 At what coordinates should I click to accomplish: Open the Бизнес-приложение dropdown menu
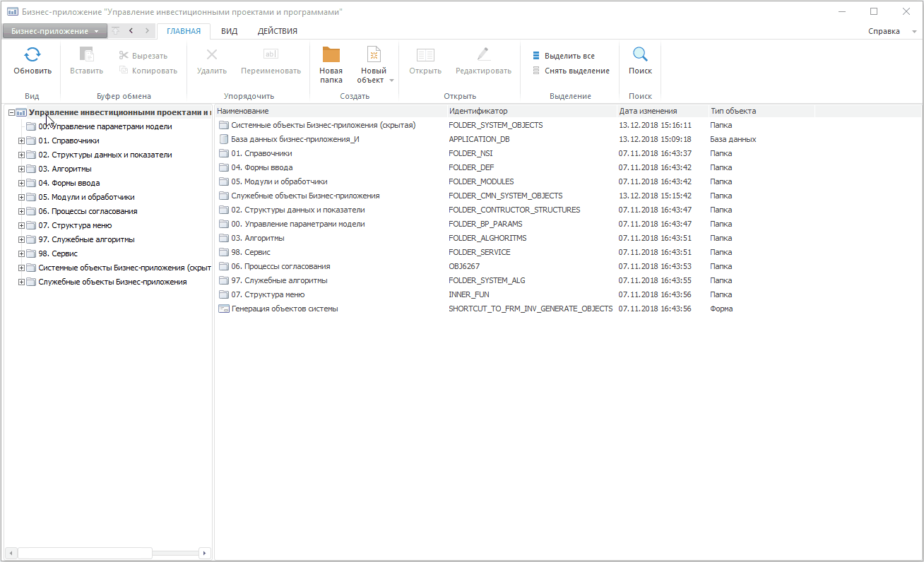(x=55, y=31)
